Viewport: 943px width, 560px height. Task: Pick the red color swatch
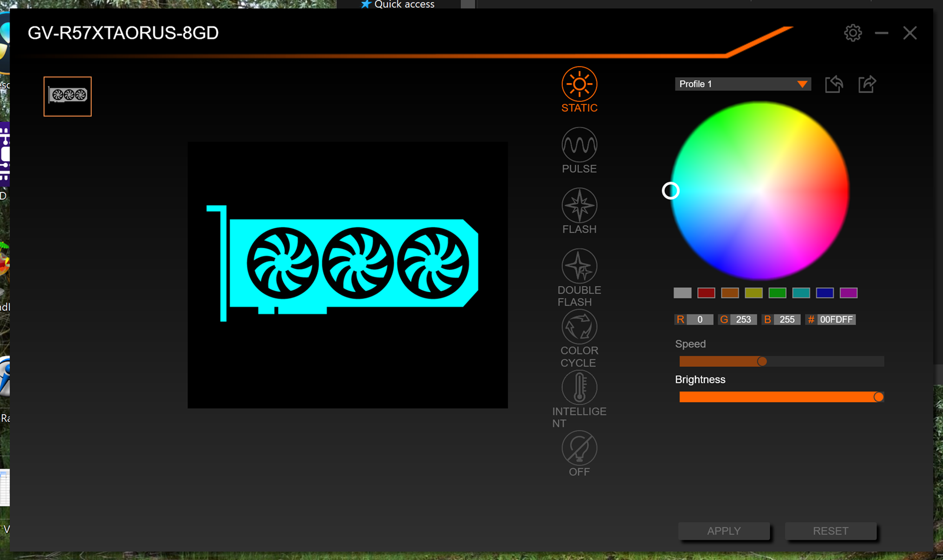(x=706, y=293)
